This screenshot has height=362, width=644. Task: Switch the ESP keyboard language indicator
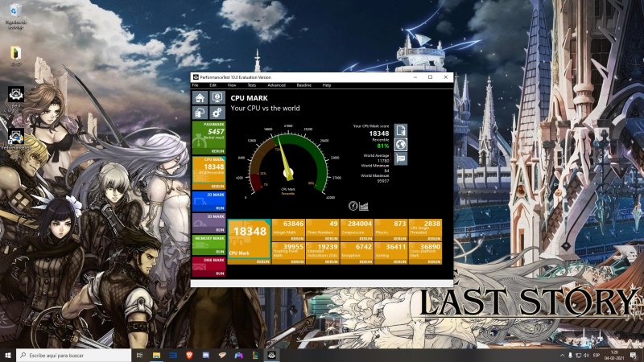point(597,355)
